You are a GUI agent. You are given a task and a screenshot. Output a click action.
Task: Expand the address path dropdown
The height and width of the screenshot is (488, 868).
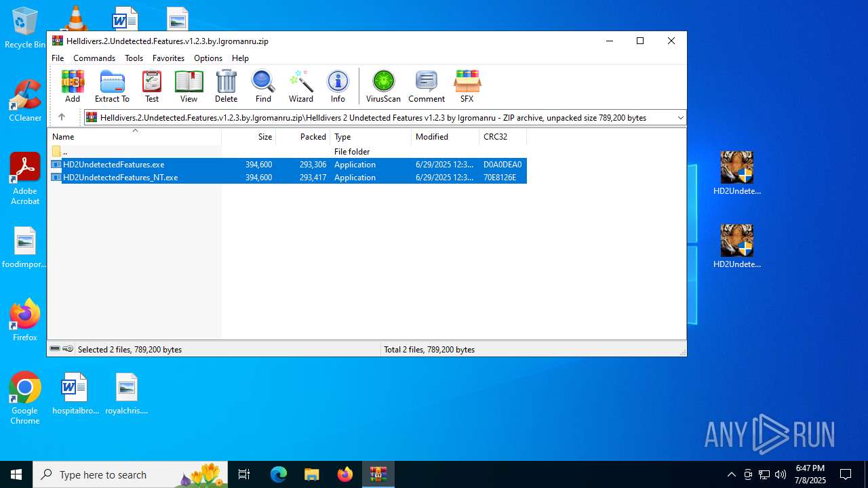680,118
